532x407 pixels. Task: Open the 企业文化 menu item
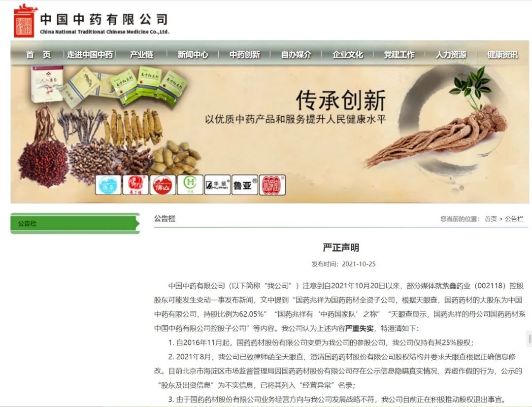tap(348, 54)
